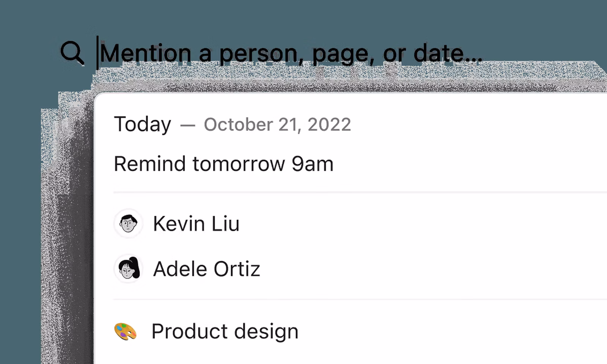Click the "October 21, 2022" date text
The width and height of the screenshot is (607, 364).
(x=277, y=125)
